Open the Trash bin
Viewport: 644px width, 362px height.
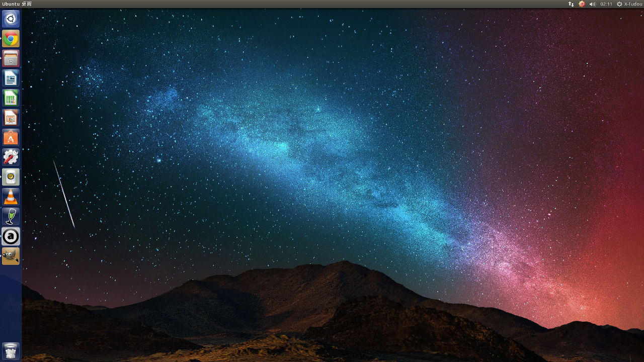11,351
